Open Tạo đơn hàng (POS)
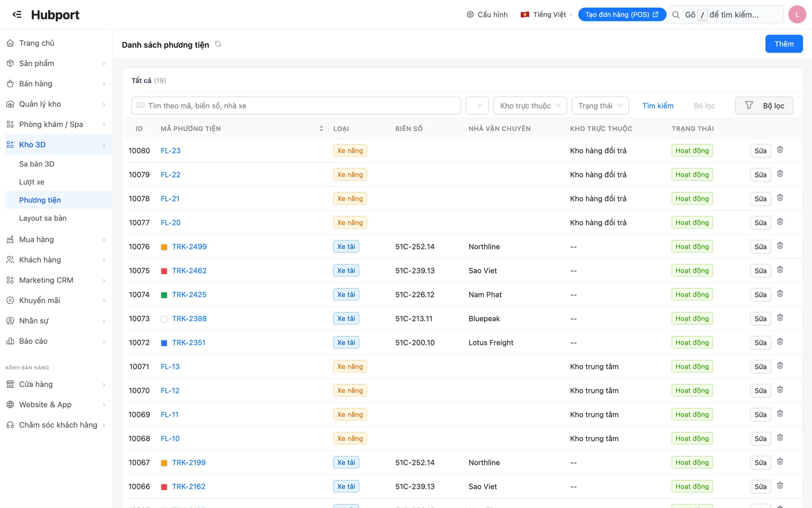812x508 pixels. tap(622, 14)
